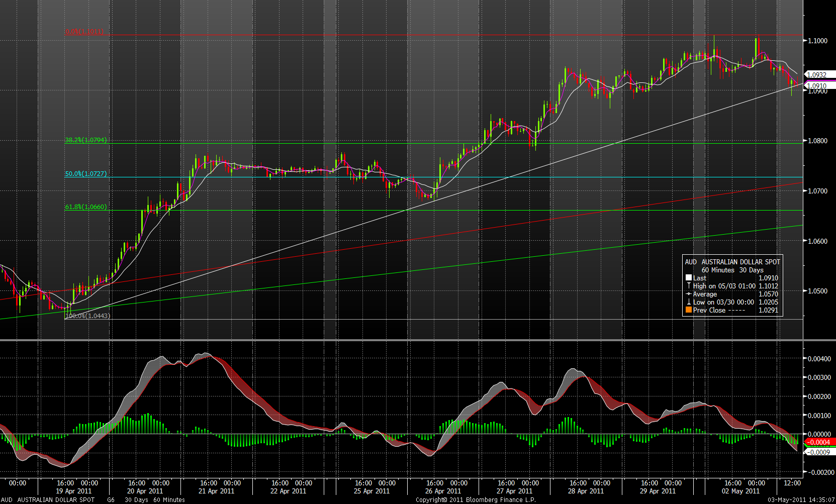
Task: Click the -0.0009 signal value flag
Action: tap(818, 452)
